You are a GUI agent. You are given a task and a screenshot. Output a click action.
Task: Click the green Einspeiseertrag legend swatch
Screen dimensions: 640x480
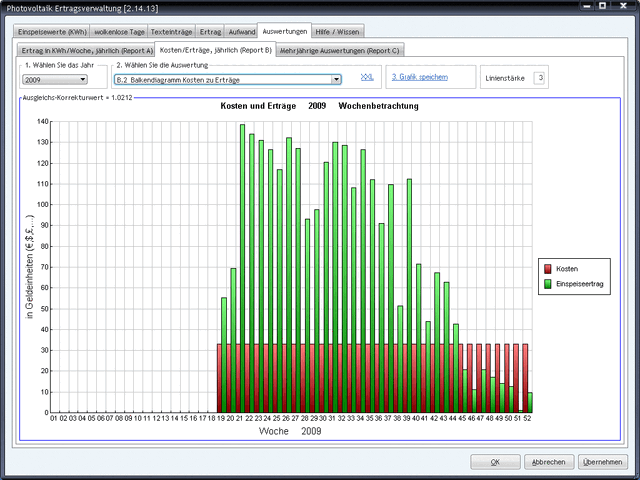(x=548, y=284)
